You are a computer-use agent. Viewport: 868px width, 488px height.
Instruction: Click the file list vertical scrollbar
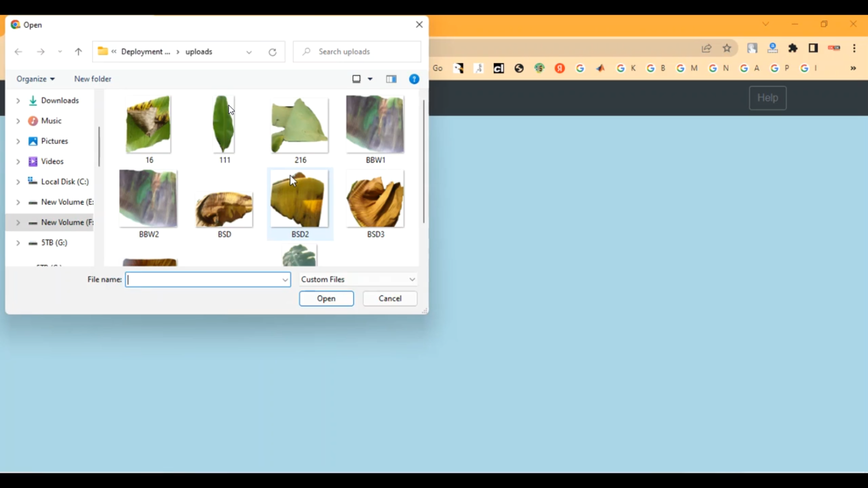tap(424, 162)
